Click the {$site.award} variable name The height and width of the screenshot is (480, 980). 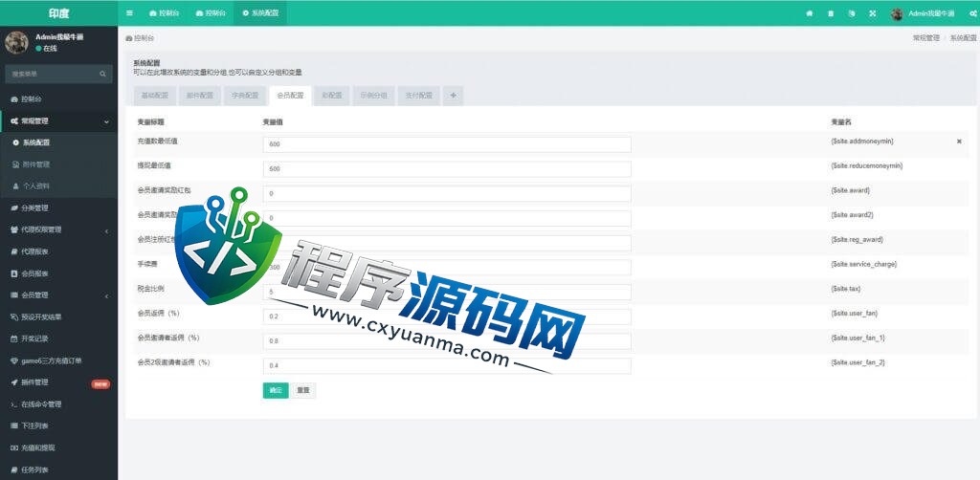coord(850,190)
